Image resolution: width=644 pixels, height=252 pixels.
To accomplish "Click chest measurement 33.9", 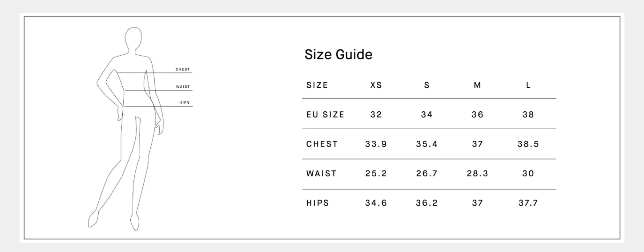I will tap(376, 144).
